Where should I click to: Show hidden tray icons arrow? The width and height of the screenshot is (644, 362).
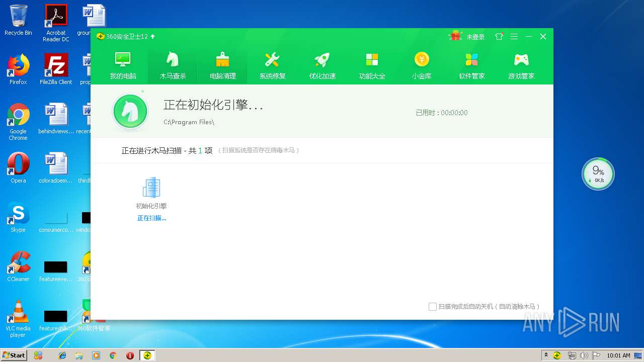pyautogui.click(x=546, y=355)
